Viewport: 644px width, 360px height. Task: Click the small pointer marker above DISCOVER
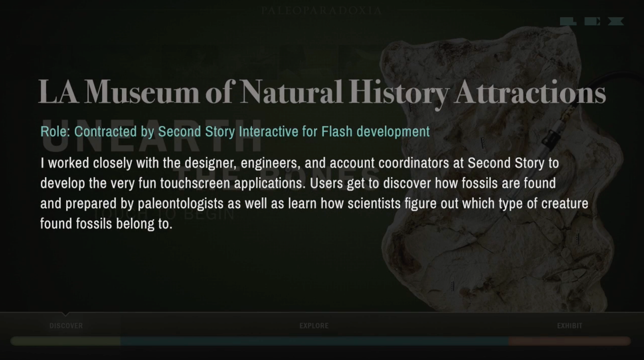click(66, 314)
